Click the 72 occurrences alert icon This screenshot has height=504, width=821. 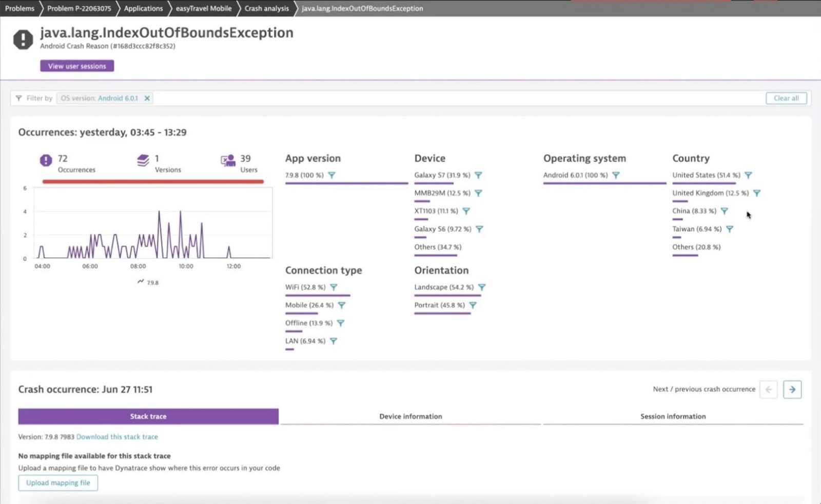pos(46,160)
